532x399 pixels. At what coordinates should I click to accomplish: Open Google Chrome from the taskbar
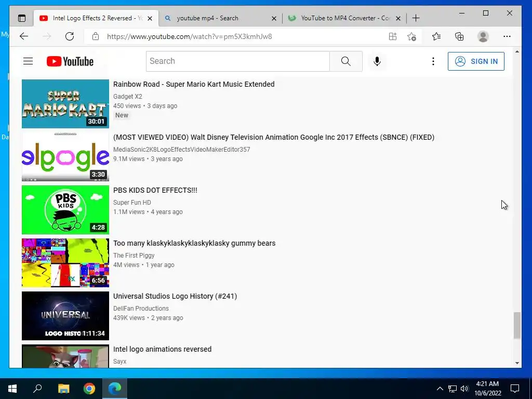coord(89,389)
